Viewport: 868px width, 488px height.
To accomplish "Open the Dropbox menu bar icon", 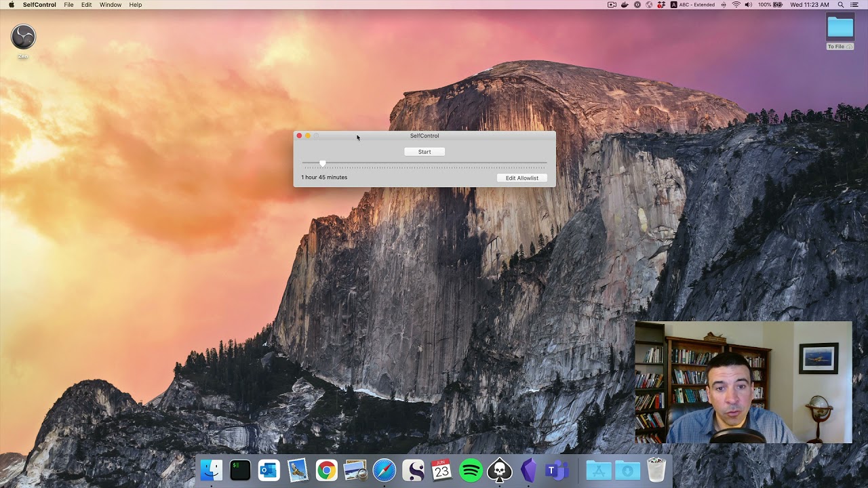I will click(660, 5).
